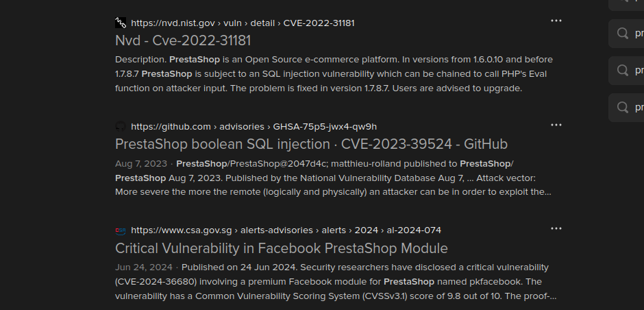This screenshot has height=310, width=644.
Task: Open 'Critical Vulnerability in Facebook PrestaShop Module' result
Action: 282,248
